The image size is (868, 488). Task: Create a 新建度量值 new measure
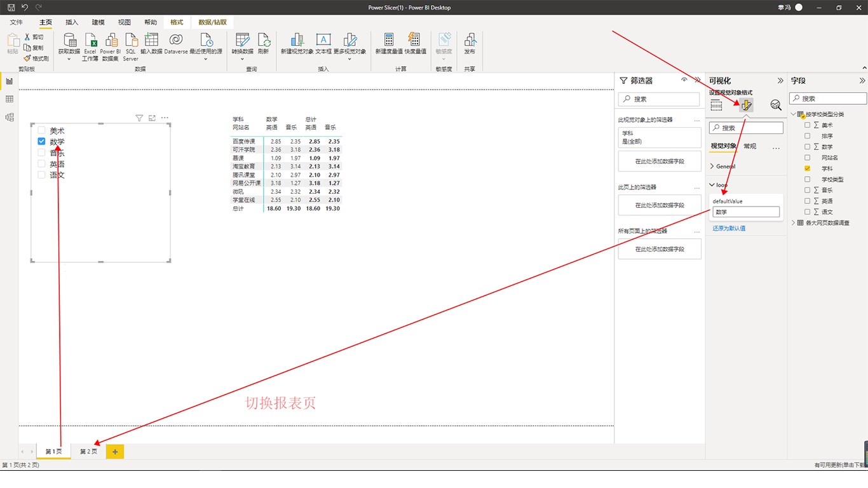tap(389, 44)
